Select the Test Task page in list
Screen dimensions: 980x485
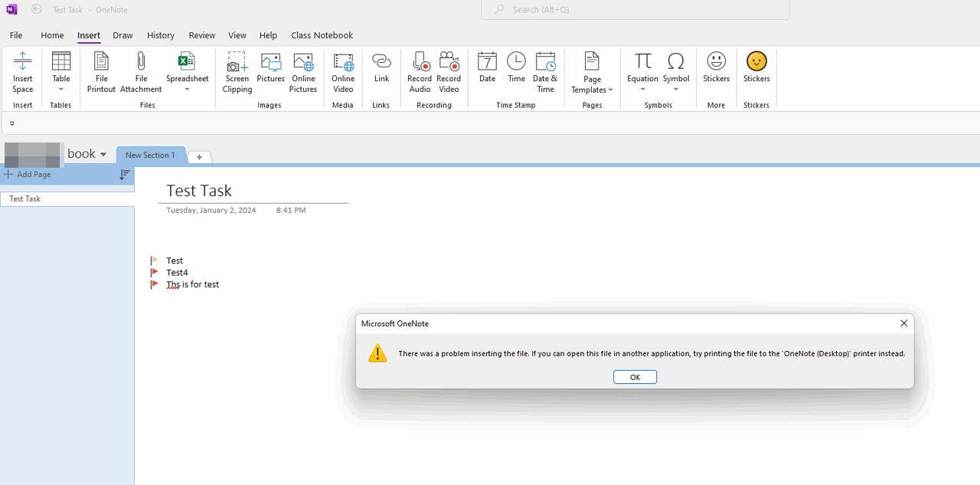click(67, 198)
